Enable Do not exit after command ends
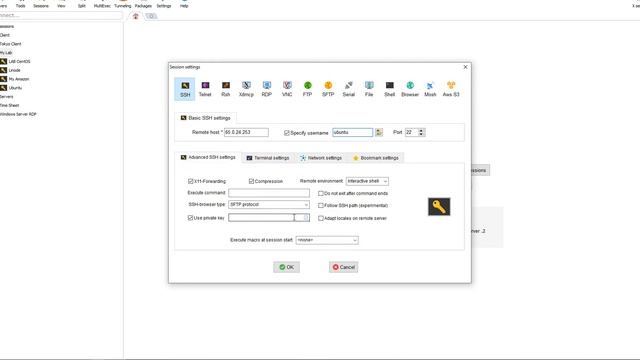The image size is (640, 360). coord(320,193)
